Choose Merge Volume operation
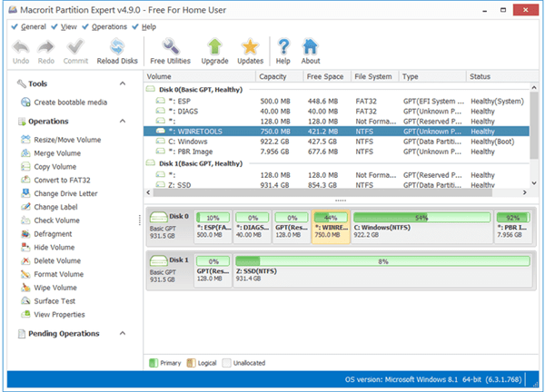Image resolution: width=545 pixels, height=392 pixels. 51,153
